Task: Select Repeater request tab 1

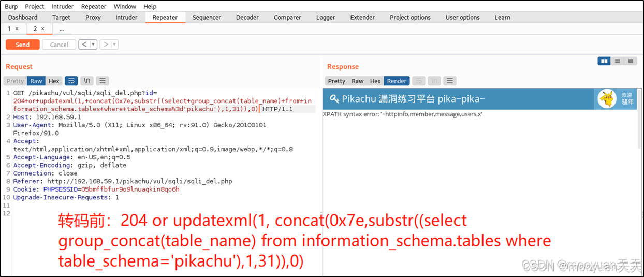Action: [x=10, y=28]
